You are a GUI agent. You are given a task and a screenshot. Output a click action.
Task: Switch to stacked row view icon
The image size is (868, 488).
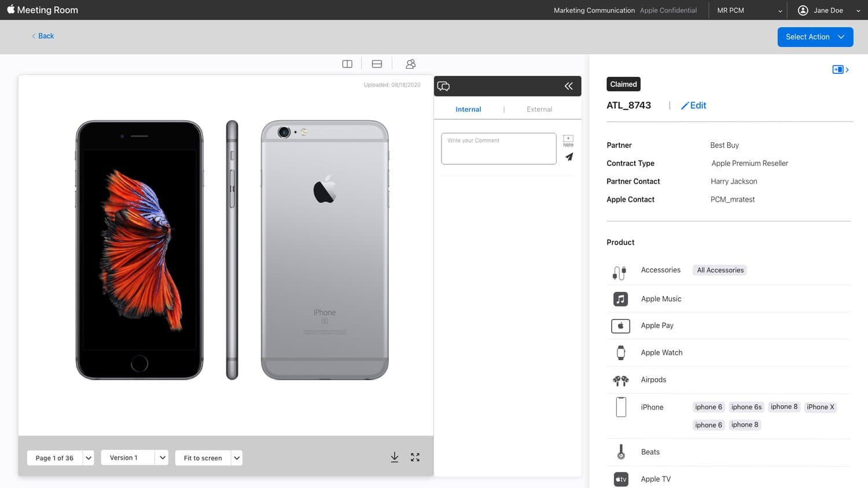pyautogui.click(x=377, y=64)
